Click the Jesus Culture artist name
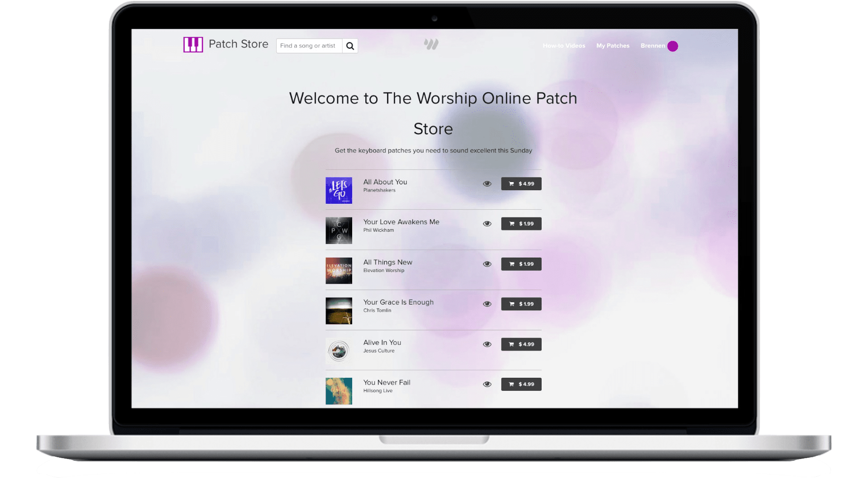Screen dimensions: 868x488 point(379,351)
